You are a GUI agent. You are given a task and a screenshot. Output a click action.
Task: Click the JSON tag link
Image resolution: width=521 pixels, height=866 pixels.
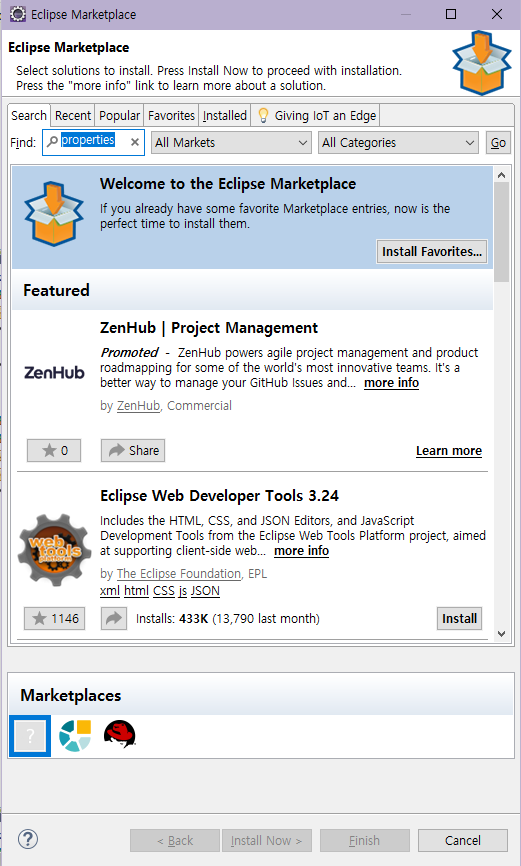205,591
